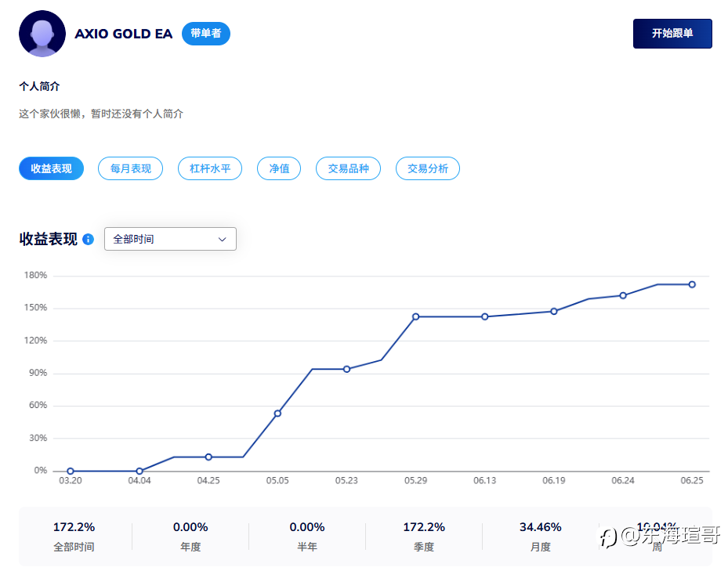
Task: Click the 带单者 badge
Action: 205,34
